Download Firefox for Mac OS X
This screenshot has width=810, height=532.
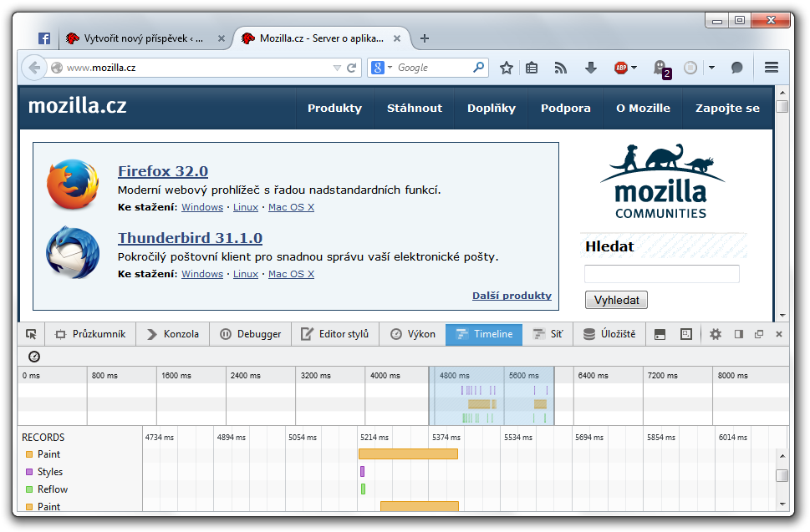click(291, 207)
